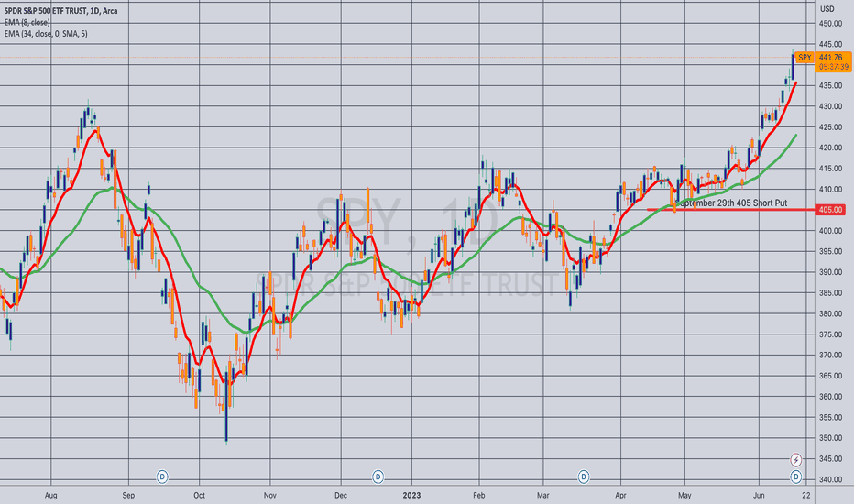Click the 340.00 price axis label
This screenshot has height=504, width=854.
tap(830, 479)
